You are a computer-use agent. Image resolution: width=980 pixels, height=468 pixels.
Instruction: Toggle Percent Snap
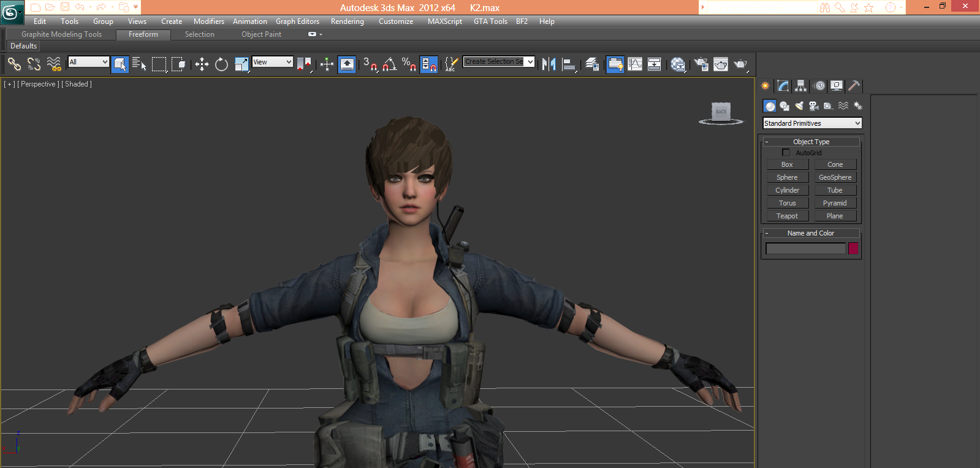coord(409,64)
